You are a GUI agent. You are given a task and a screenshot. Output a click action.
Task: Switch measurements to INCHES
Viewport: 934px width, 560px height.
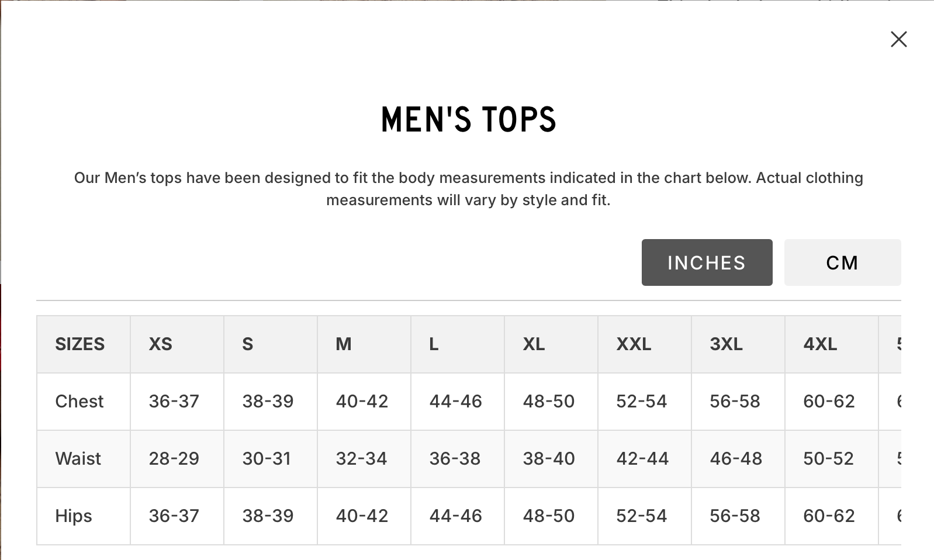pos(707,262)
